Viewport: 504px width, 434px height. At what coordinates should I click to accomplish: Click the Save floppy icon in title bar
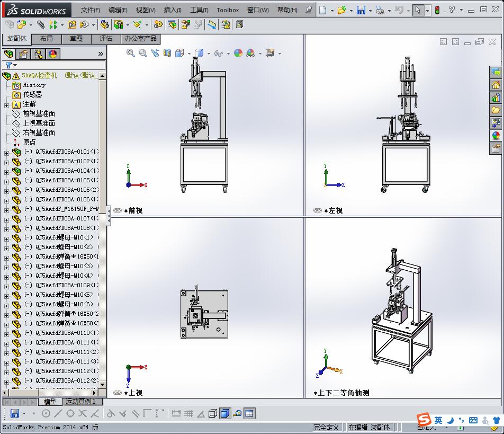tap(361, 10)
